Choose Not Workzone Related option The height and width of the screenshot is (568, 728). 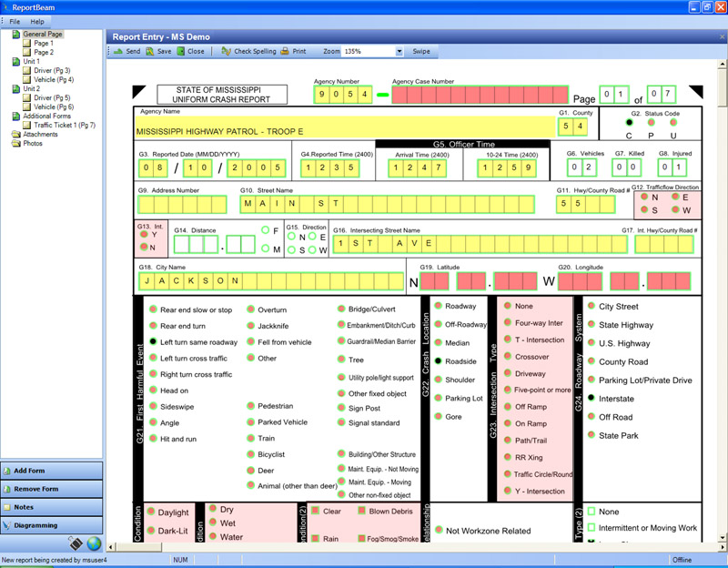click(439, 530)
